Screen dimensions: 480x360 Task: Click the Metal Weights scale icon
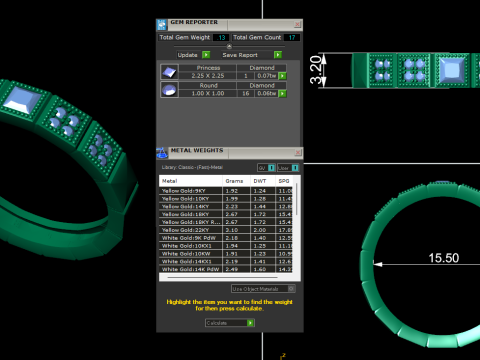point(162,153)
